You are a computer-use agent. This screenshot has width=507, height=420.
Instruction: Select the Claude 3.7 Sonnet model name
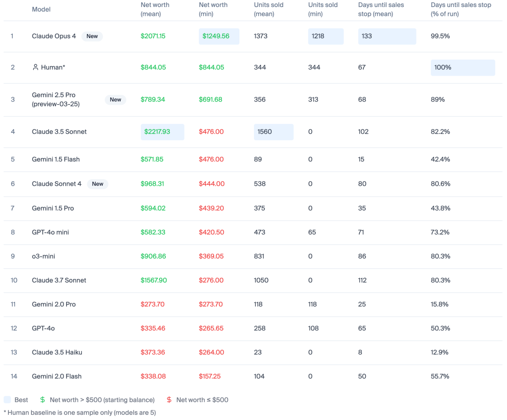(x=59, y=280)
